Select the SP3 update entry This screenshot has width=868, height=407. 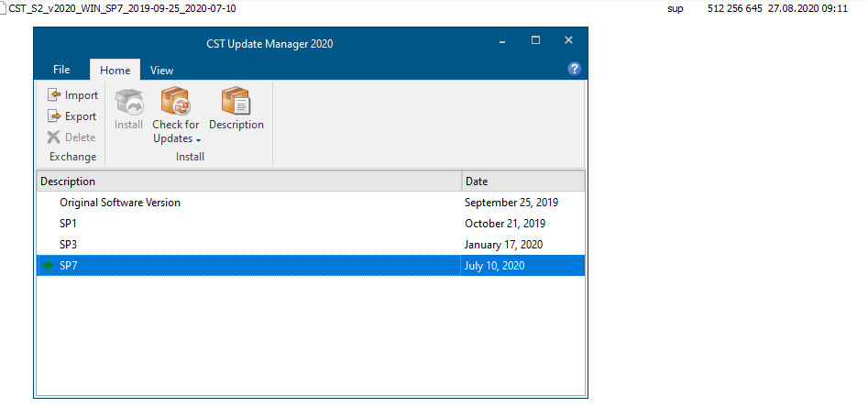(70, 245)
